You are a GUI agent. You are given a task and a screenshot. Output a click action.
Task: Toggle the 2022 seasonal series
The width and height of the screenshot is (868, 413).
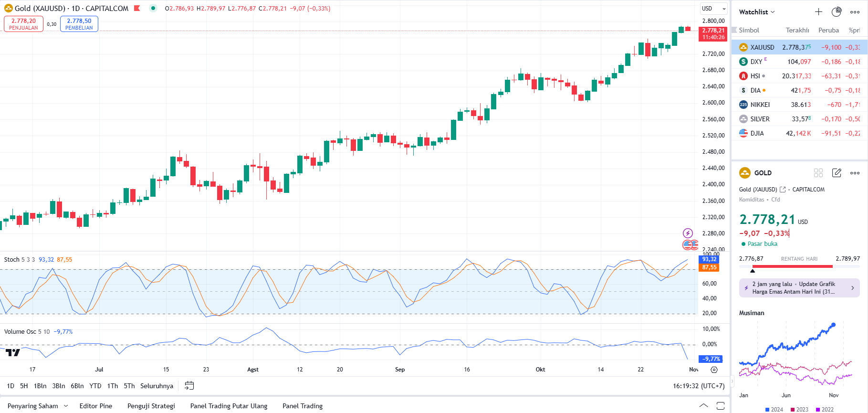[825, 409]
